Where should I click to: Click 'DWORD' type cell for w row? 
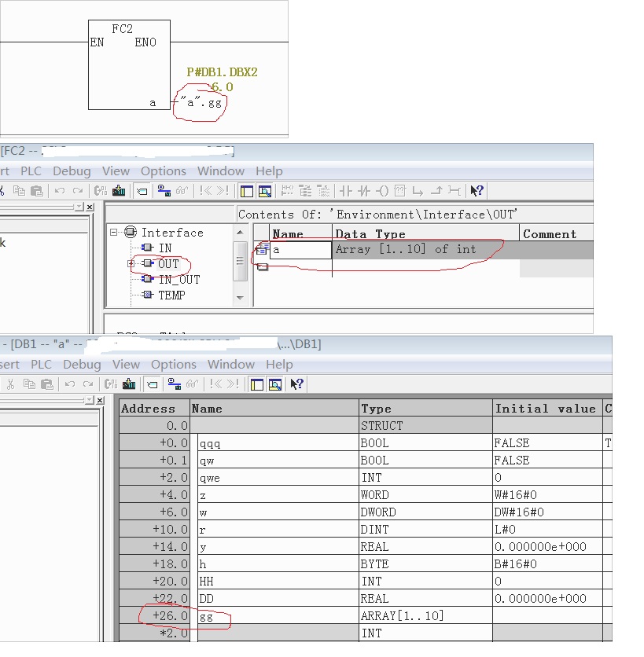(425, 512)
